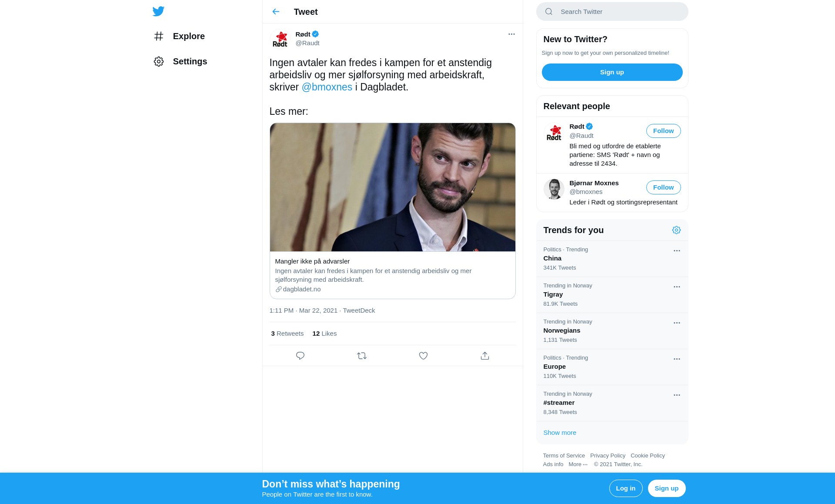835x504 pixels.
Task: Open the tweet's three-dot more menu
Action: tap(511, 34)
